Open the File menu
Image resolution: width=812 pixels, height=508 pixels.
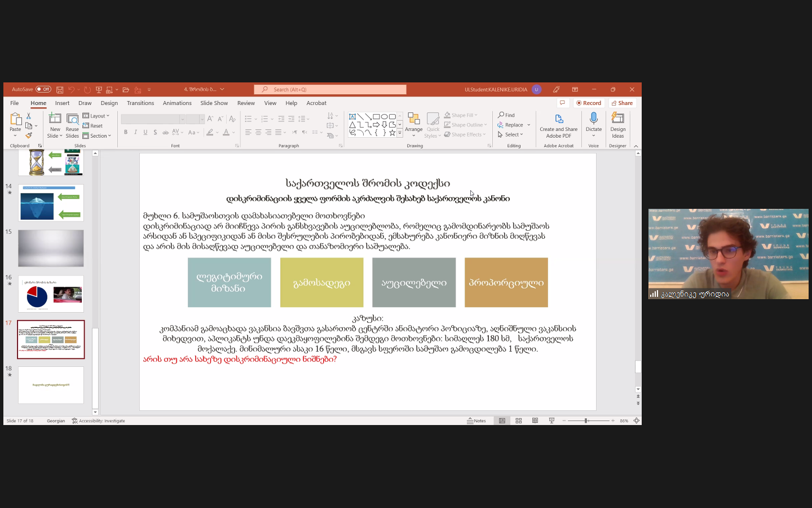pyautogui.click(x=15, y=103)
